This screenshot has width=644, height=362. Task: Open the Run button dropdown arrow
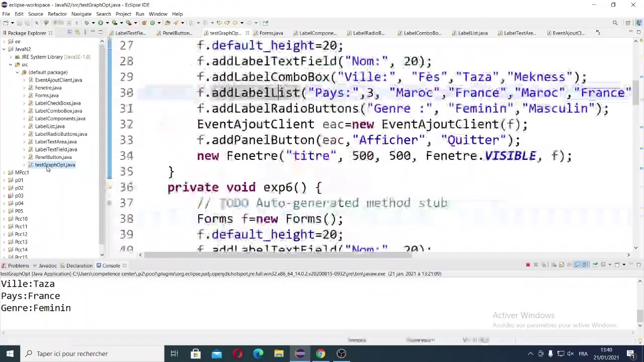click(107, 23)
